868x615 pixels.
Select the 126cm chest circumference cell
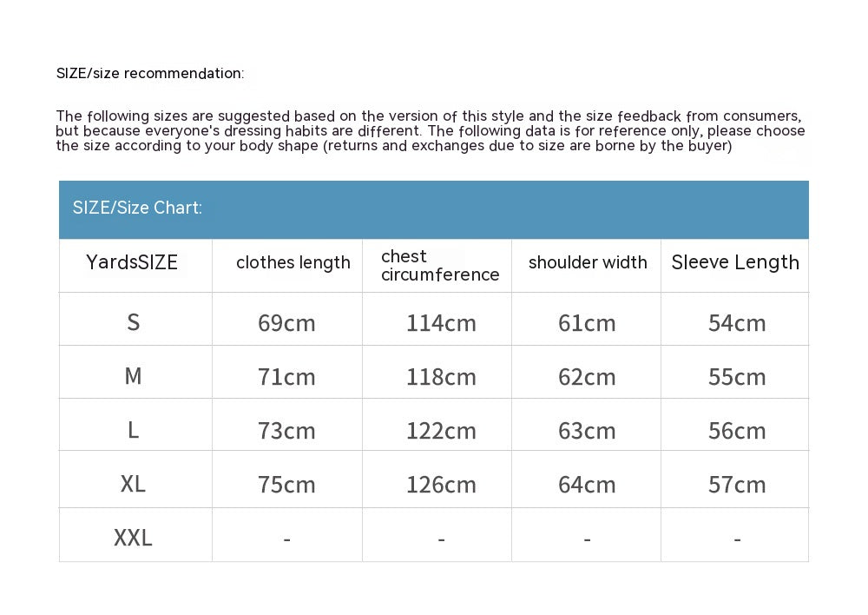click(x=441, y=485)
